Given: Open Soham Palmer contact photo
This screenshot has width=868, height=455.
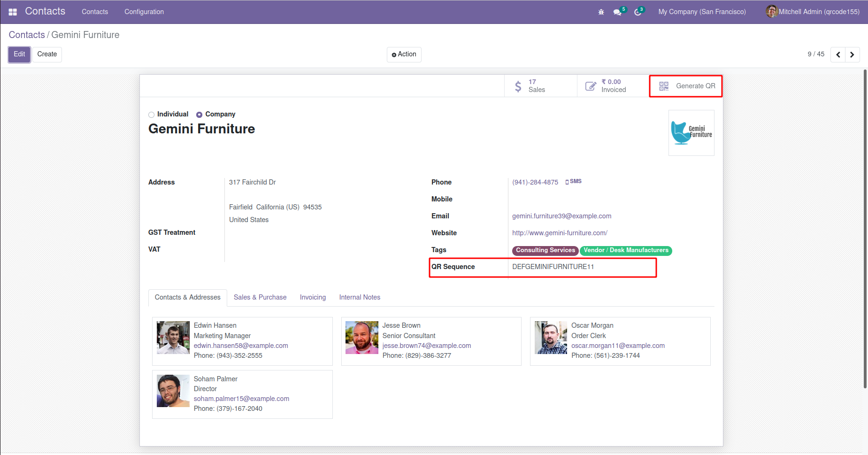Looking at the screenshot, I should (173, 391).
